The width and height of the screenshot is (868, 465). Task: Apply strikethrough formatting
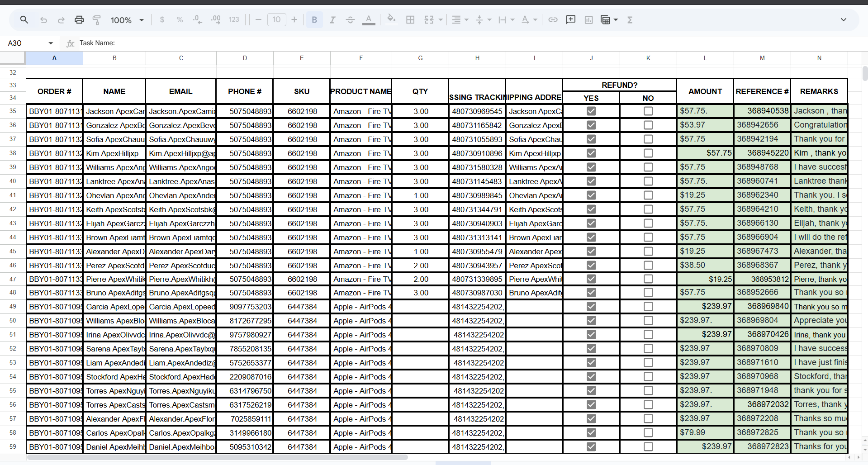click(350, 20)
